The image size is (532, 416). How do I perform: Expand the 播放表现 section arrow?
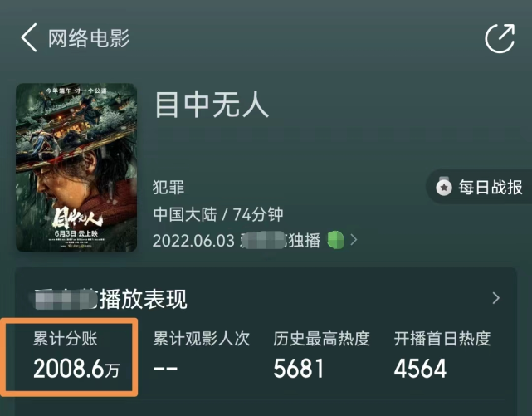[x=496, y=298]
